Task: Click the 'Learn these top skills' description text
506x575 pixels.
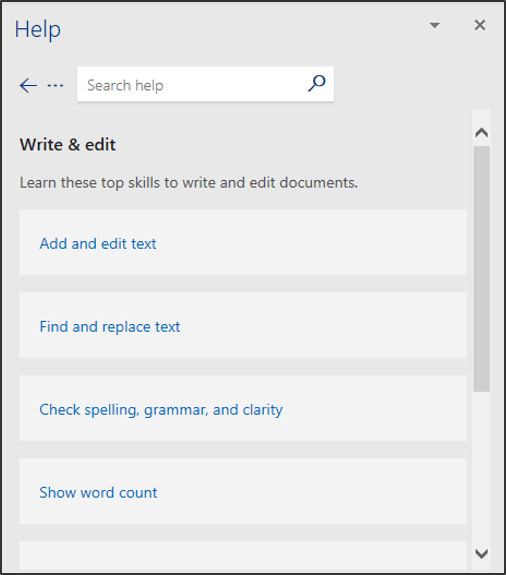Action: click(189, 183)
